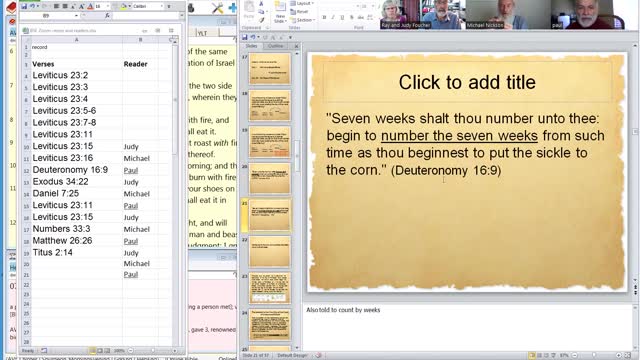Switch to the Outline pane tab
The height and width of the screenshot is (360, 640).
pyautogui.click(x=276, y=46)
